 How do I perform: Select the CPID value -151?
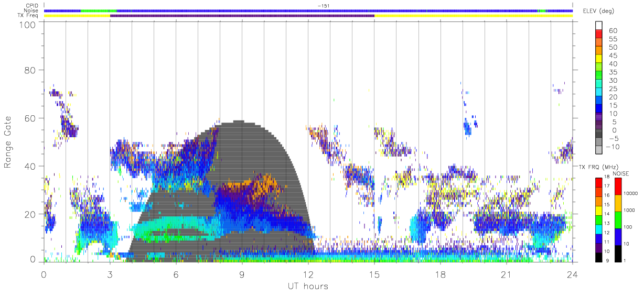[323, 6]
